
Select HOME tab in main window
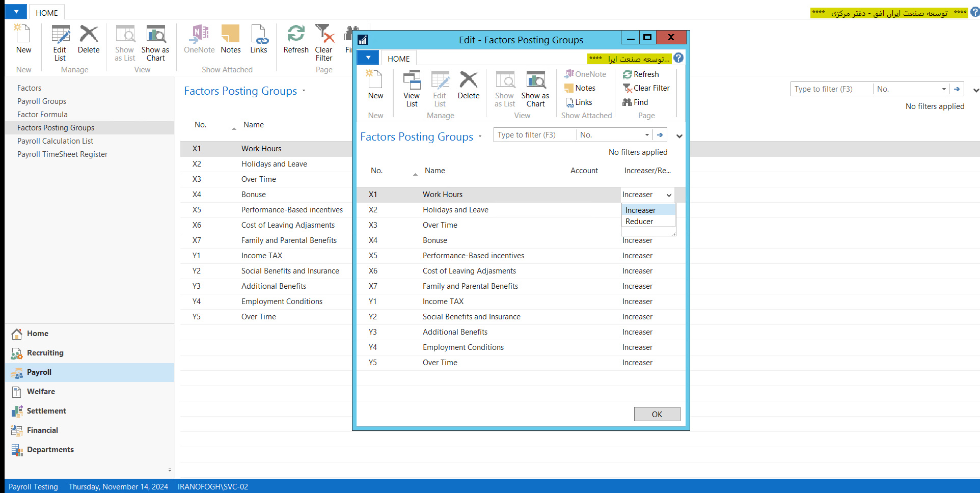pyautogui.click(x=47, y=13)
